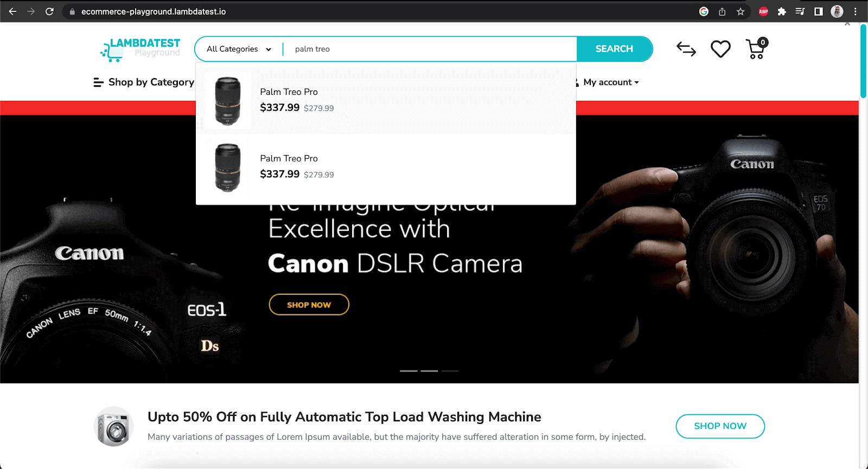Click the second Palm Treo Pro suggestion title

(289, 158)
